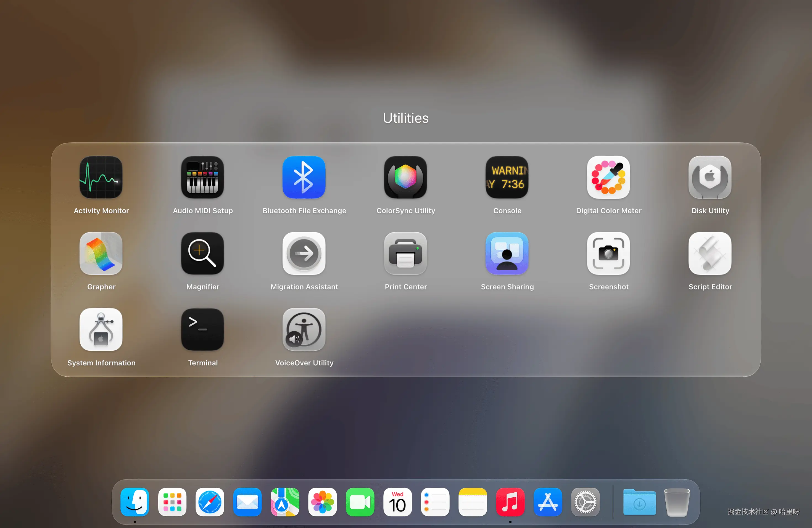Launch FaceTime from the Dock
The width and height of the screenshot is (812, 528).
pos(360,502)
